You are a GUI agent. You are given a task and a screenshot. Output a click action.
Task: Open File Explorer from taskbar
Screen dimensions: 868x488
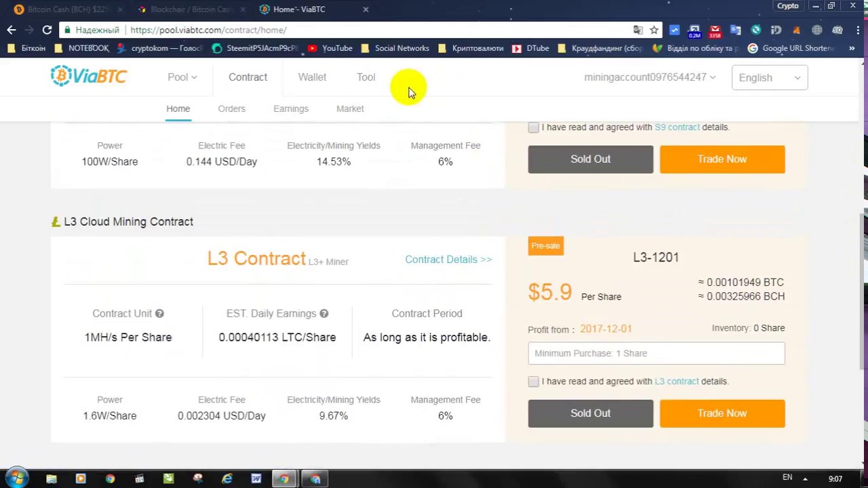[52, 479]
